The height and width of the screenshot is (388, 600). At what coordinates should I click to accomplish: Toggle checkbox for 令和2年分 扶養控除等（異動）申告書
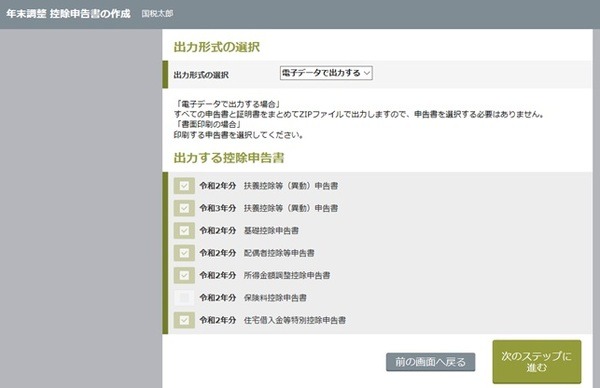184,186
